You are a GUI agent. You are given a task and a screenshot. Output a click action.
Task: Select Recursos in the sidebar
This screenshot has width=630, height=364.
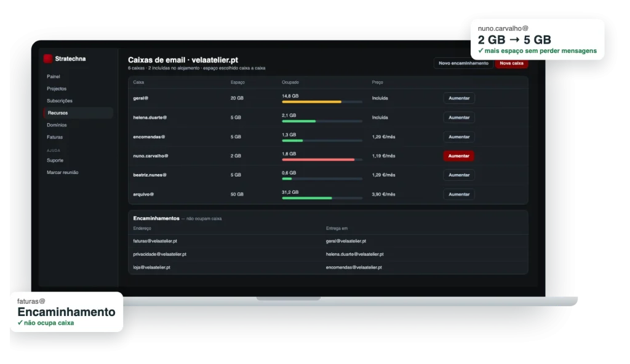[78, 113]
